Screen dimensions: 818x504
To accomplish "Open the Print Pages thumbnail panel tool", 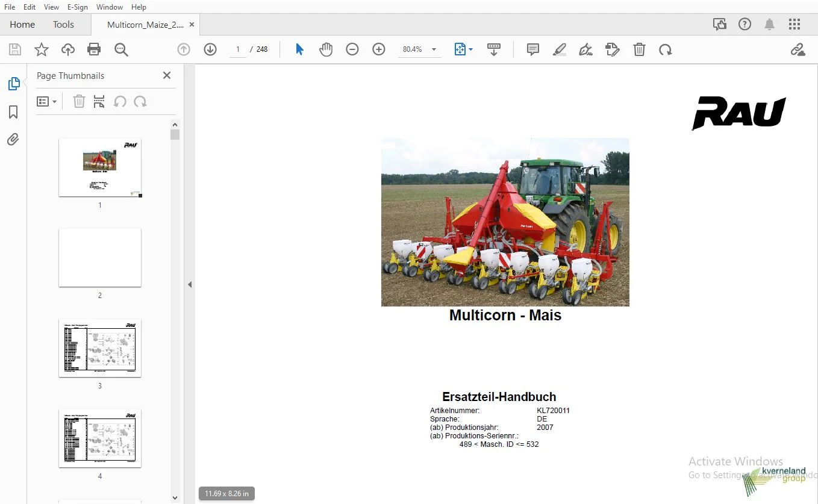I will click(99, 102).
